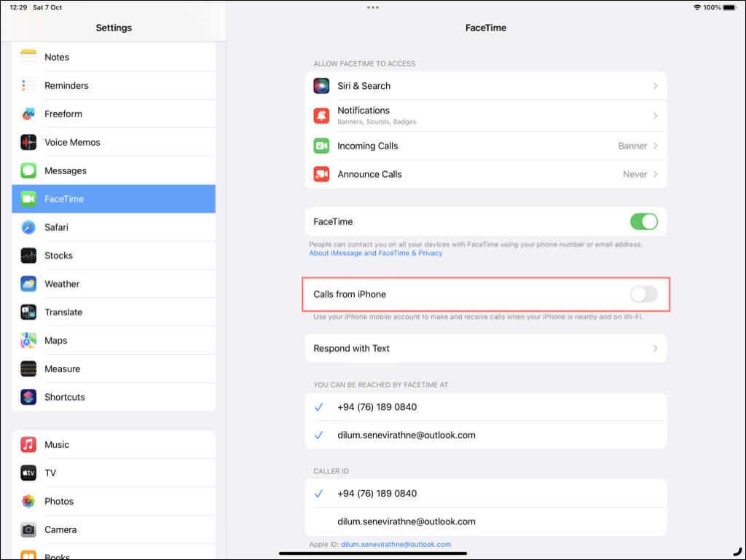Image resolution: width=746 pixels, height=560 pixels.
Task: Tap the Messages row label
Action: (66, 170)
